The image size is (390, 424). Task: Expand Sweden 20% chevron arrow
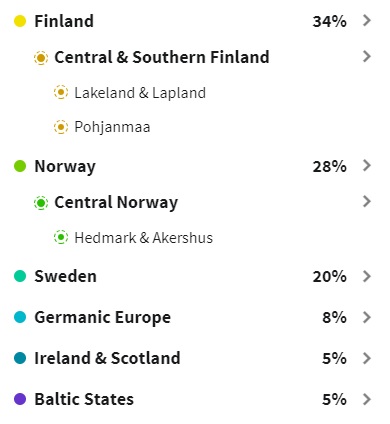click(x=367, y=276)
